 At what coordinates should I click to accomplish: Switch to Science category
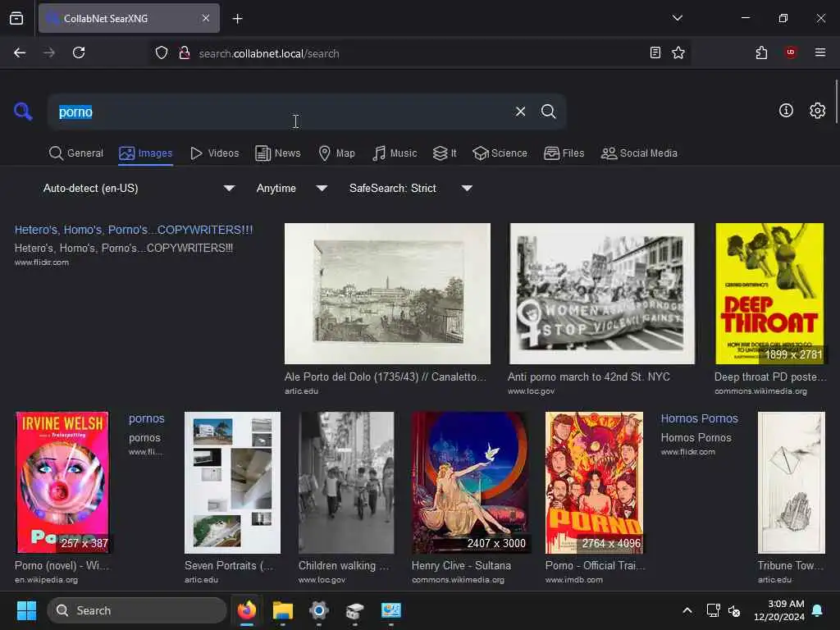pyautogui.click(x=500, y=153)
